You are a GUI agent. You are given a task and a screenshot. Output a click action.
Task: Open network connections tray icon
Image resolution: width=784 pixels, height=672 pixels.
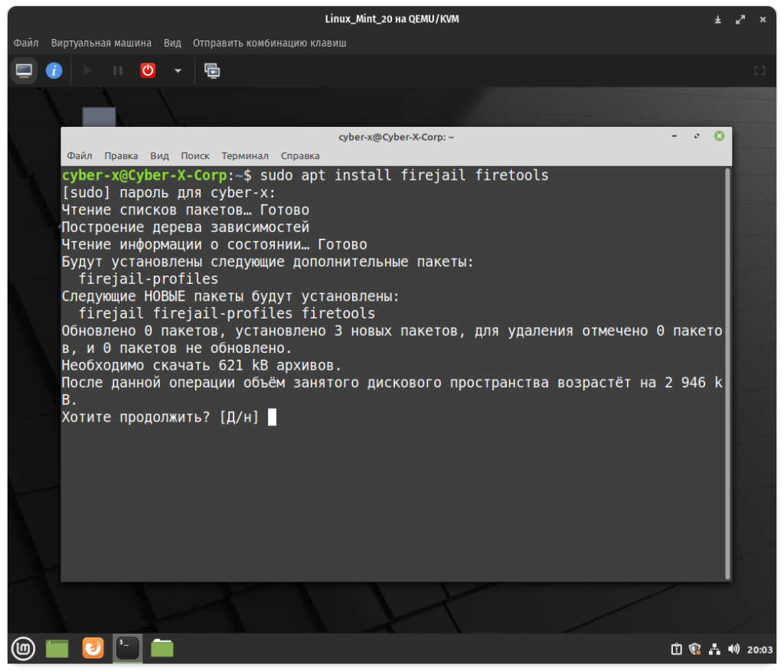(x=714, y=649)
